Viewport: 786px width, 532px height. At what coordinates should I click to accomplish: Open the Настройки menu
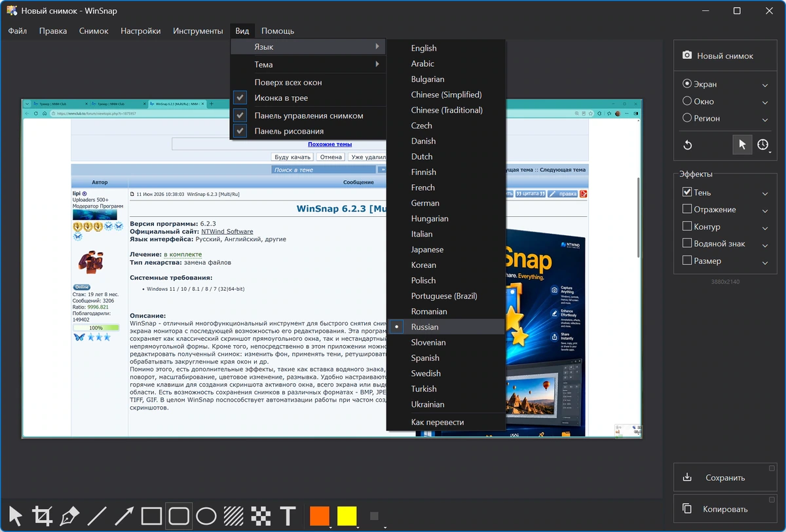(141, 31)
